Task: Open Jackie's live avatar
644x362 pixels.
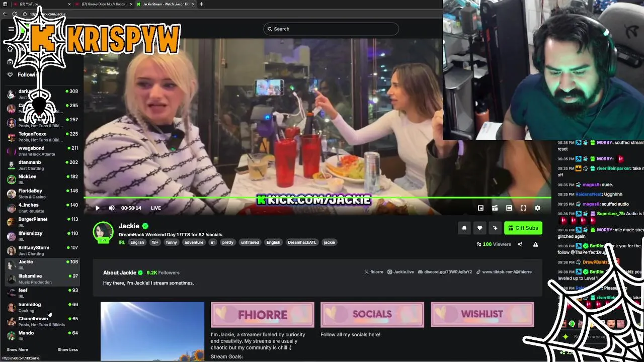Action: (103, 232)
